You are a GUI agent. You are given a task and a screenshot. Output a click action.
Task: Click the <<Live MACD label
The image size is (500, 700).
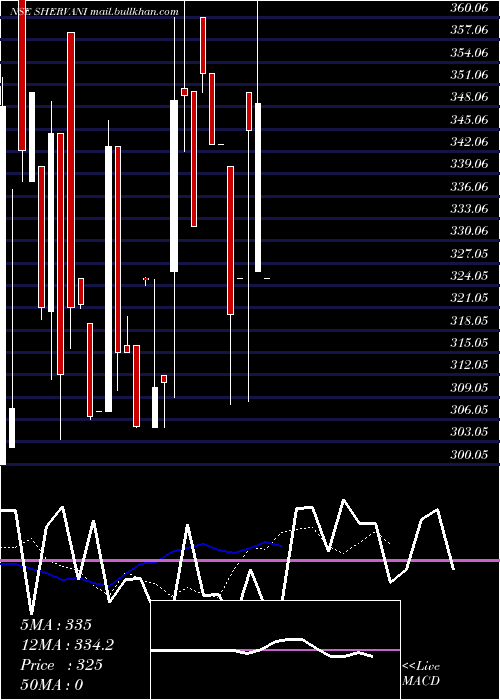click(x=421, y=673)
